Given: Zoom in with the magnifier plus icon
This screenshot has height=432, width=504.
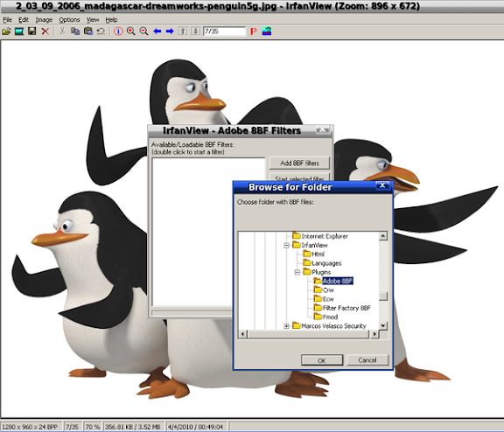Looking at the screenshot, I should pyautogui.click(x=131, y=31).
